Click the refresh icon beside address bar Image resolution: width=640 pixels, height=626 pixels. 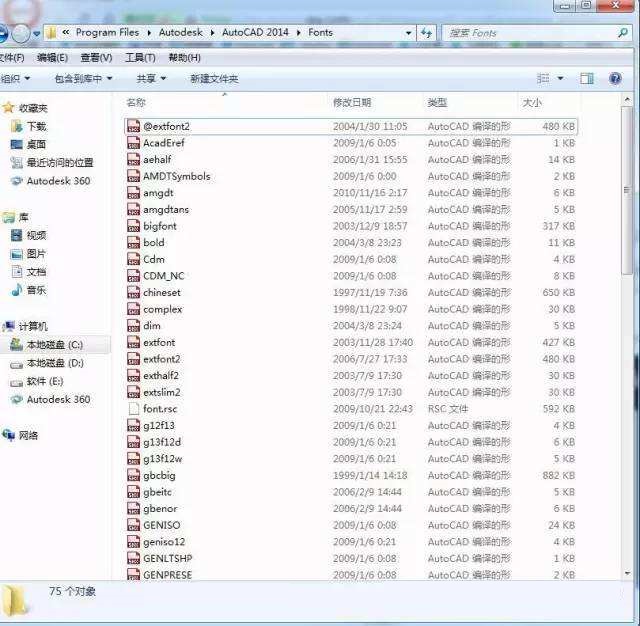point(427,33)
